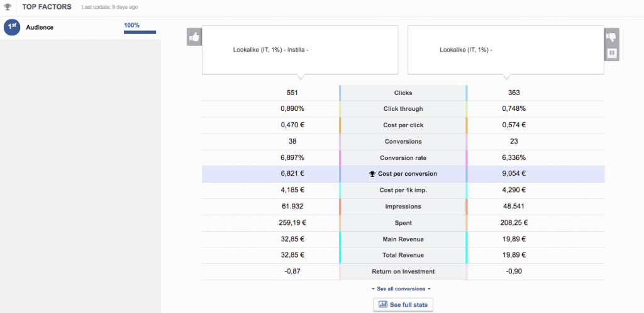Click the 48.541 impressions value
This screenshot has height=313, width=644.
pyautogui.click(x=513, y=207)
